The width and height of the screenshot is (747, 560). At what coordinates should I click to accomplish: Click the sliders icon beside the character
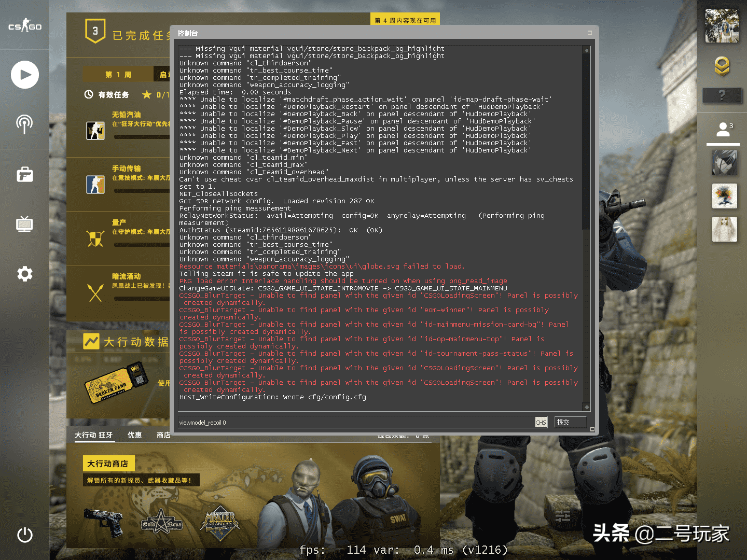pyautogui.click(x=563, y=516)
